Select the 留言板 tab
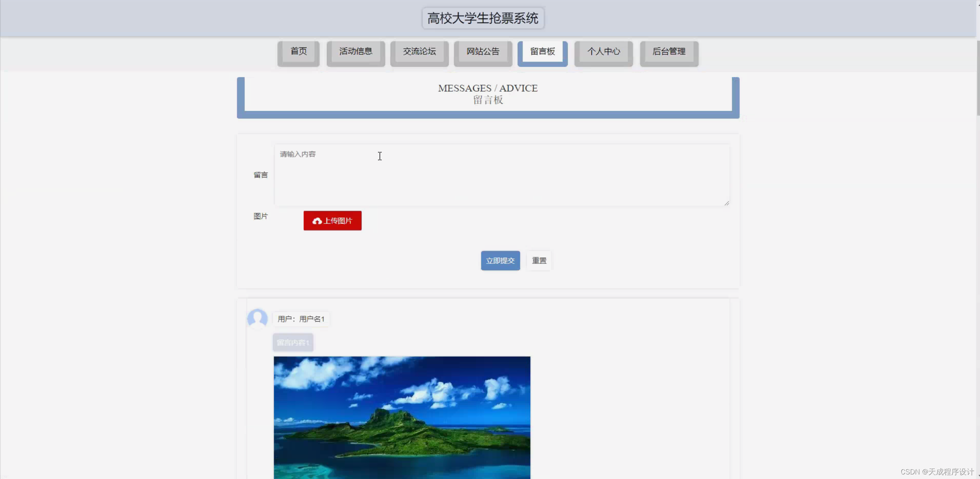980x479 pixels. 542,52
